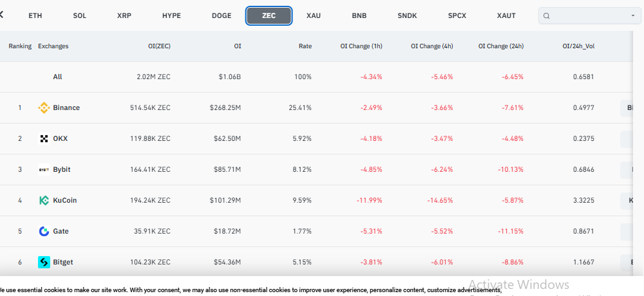Open the Bitget exchange name link

[x=63, y=262]
